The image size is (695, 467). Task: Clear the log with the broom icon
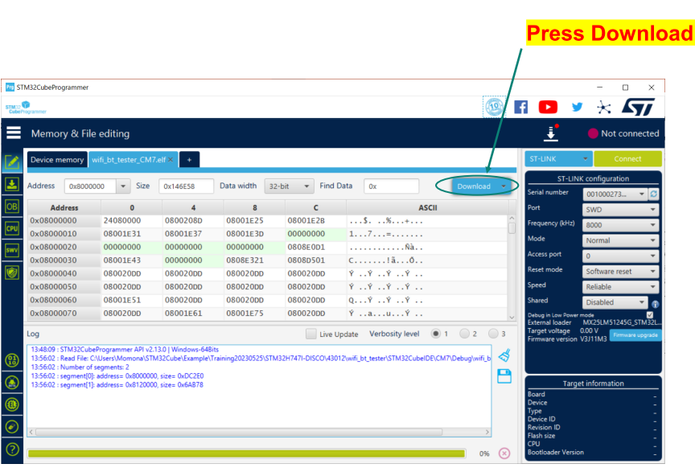[x=504, y=355]
